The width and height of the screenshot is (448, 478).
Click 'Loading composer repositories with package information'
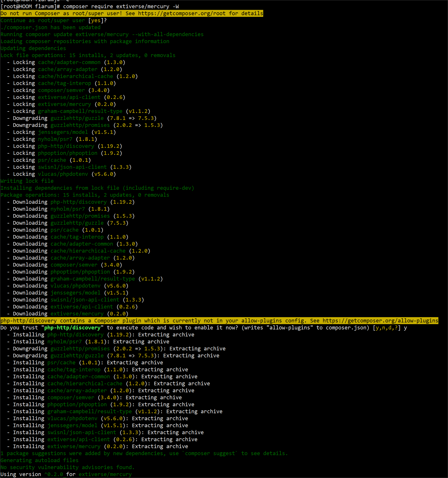click(x=85, y=41)
